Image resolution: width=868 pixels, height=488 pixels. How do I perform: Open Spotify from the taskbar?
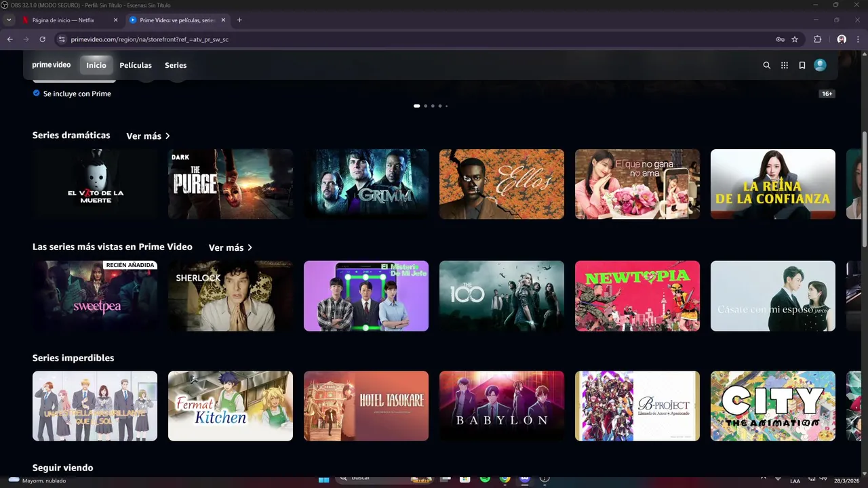pyautogui.click(x=485, y=479)
